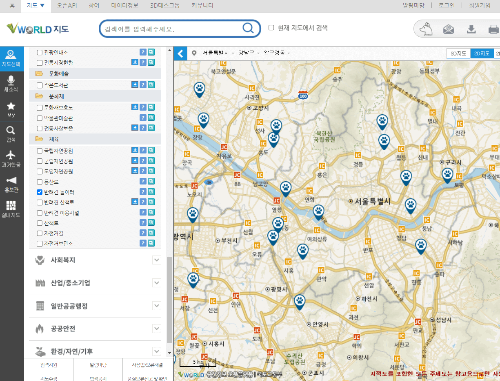Open the 오픈API top menu item
The width and height of the screenshot is (500, 381).
[67, 6]
